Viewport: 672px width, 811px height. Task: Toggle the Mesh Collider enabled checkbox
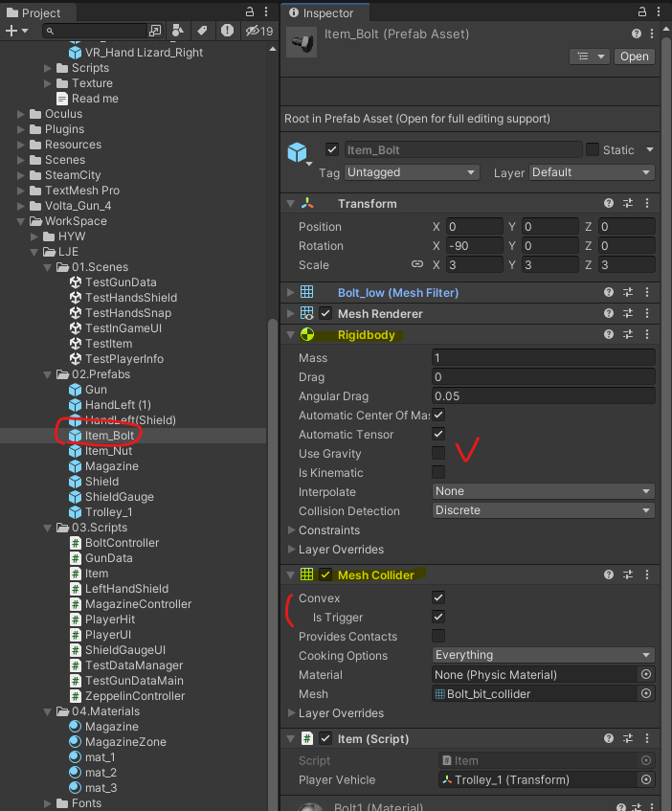click(325, 574)
